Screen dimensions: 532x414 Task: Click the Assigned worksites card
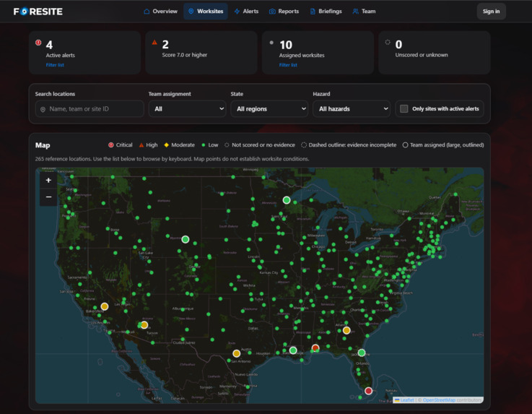pyautogui.click(x=318, y=52)
